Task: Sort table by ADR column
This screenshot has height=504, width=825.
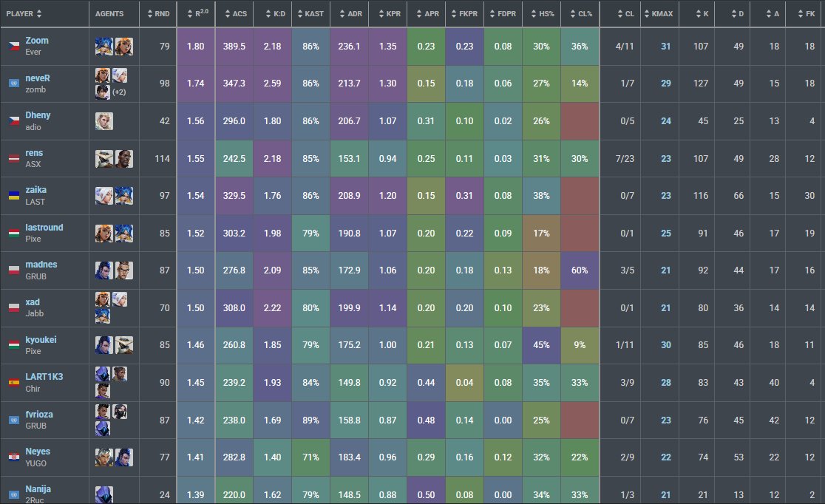Action: (x=350, y=14)
